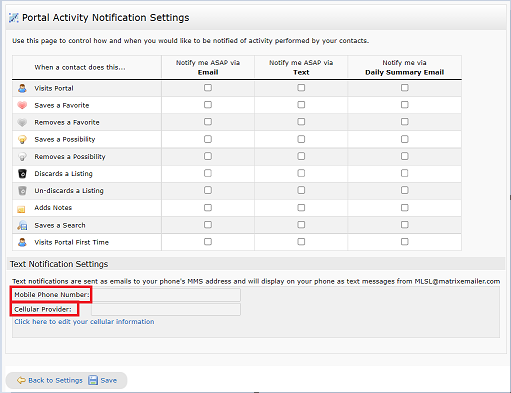Viewport: 511px width, 393px height.
Task: Toggle Daily Summary for Saves a Search
Action: point(405,225)
